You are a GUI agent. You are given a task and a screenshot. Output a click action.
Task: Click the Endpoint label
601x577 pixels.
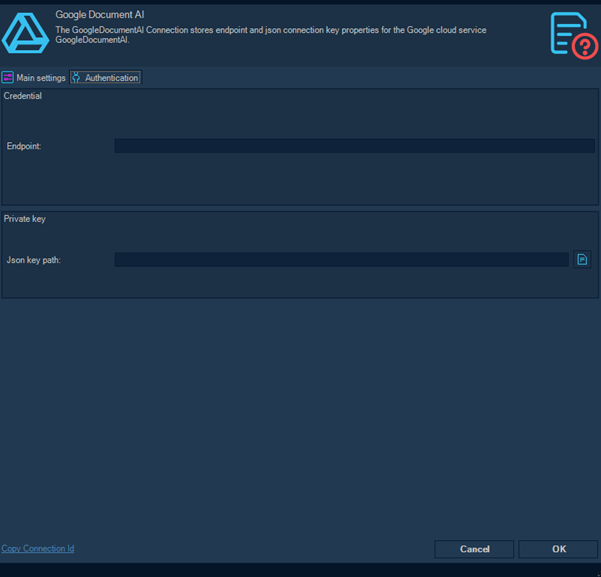coord(24,147)
